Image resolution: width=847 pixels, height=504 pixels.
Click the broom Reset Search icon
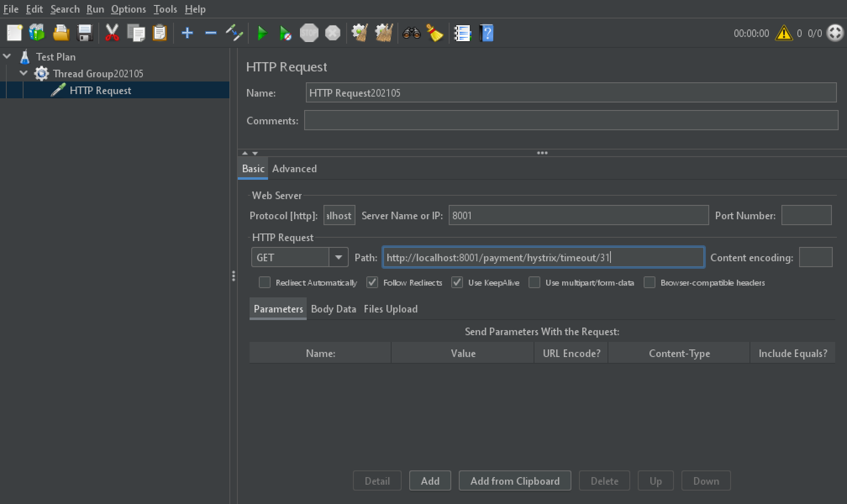[x=434, y=33]
